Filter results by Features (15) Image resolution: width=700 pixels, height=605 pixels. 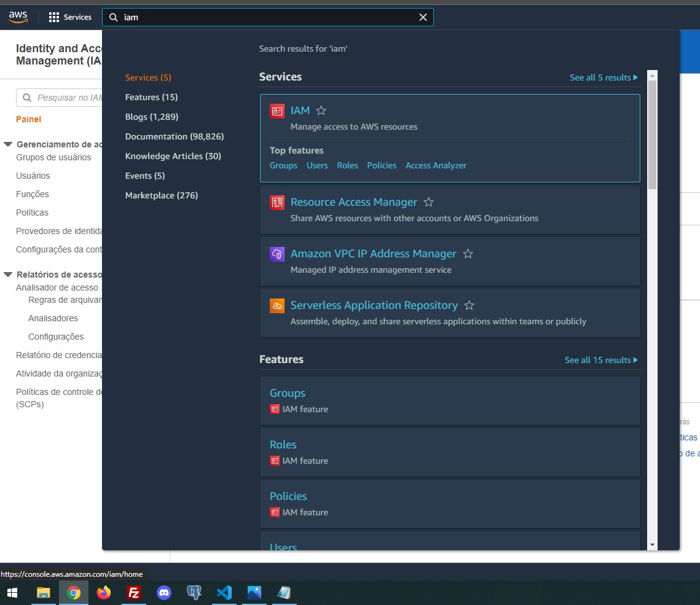(151, 97)
